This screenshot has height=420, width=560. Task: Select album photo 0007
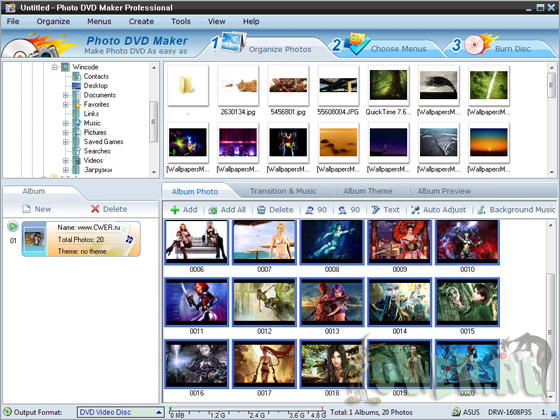click(264, 242)
